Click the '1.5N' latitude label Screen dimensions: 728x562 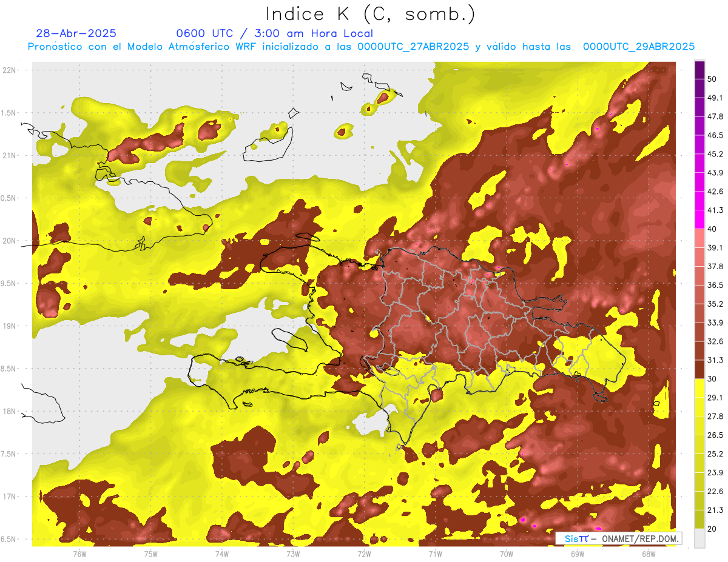pyautogui.click(x=9, y=113)
